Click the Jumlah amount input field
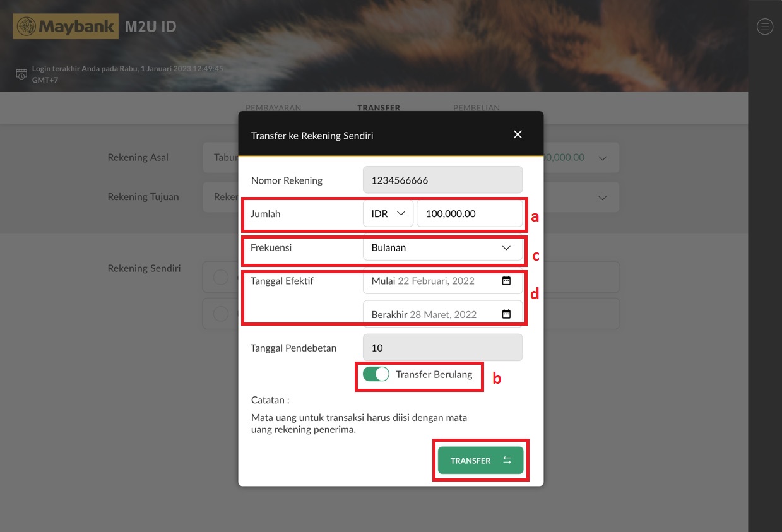782x532 pixels. [469, 214]
